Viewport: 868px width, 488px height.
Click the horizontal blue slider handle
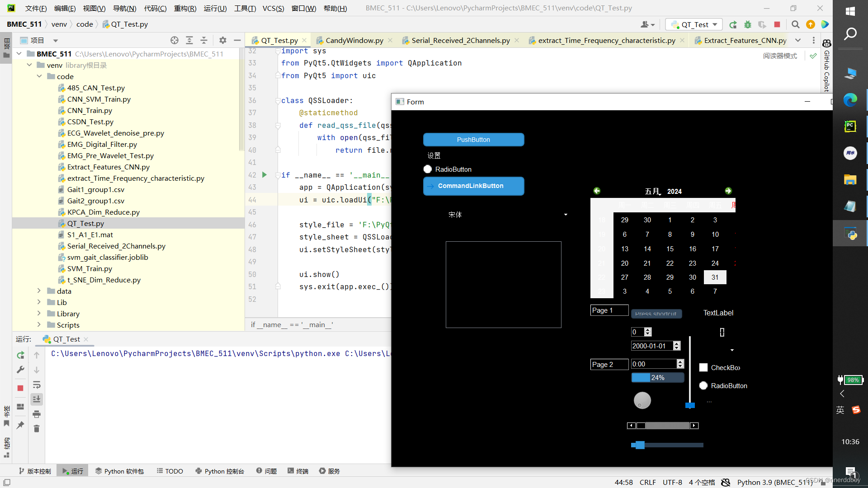point(640,445)
